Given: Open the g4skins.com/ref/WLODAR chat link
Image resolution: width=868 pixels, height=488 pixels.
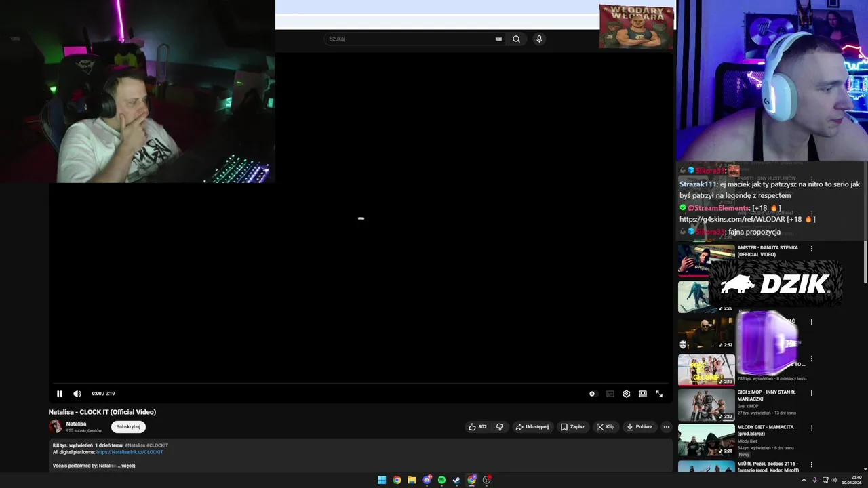Looking at the screenshot, I should pyautogui.click(x=732, y=219).
